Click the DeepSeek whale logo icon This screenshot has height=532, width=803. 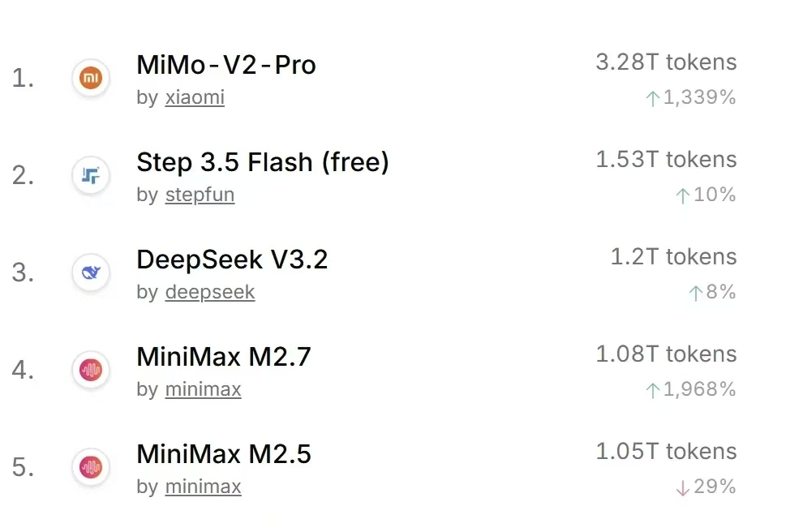[x=90, y=273]
